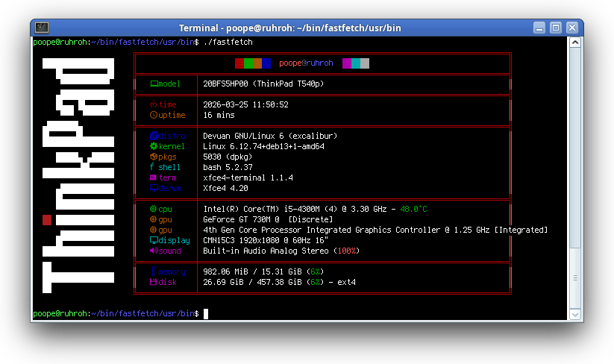Viewport: 614px width, 364px height.
Task: Click the terminal window menu icon
Action: coord(42,28)
